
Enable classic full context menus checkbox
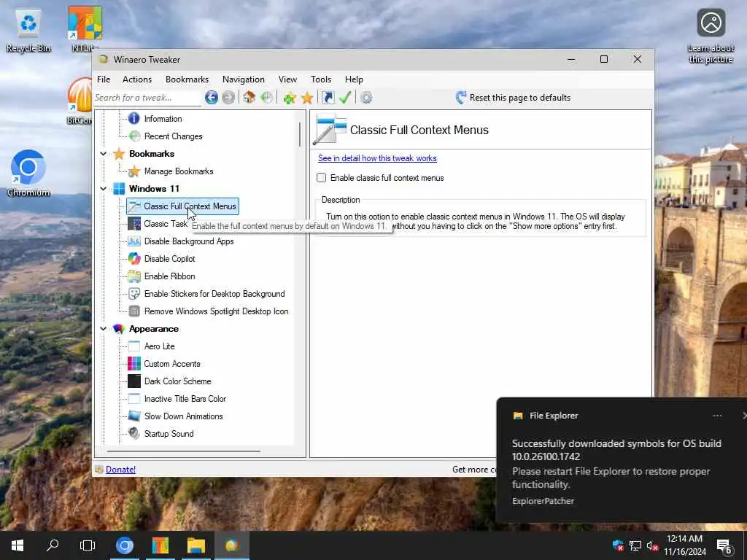pyautogui.click(x=322, y=178)
